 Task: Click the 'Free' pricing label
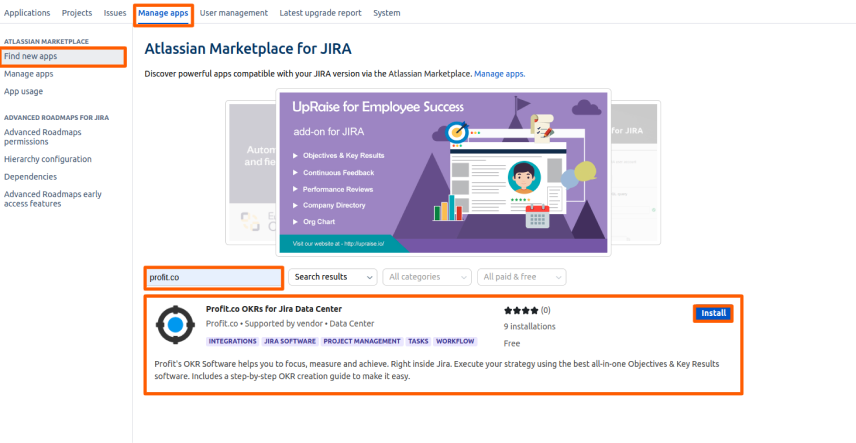point(512,344)
